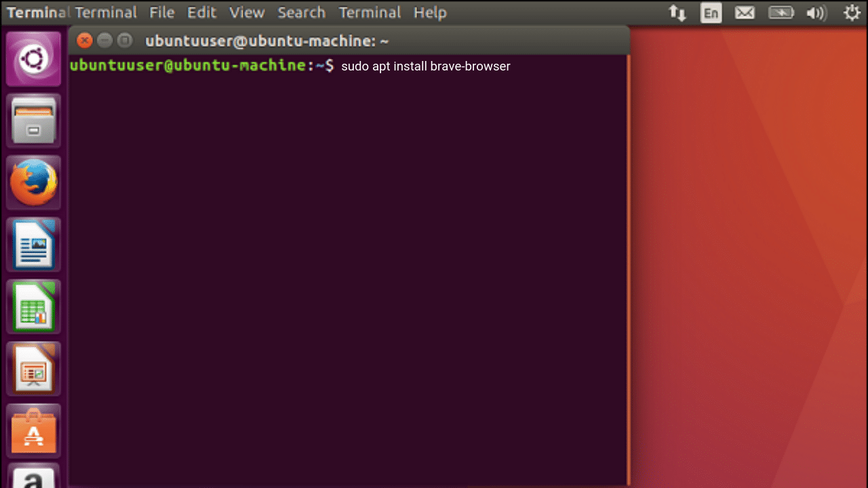Open the volume indicator menu

pos(816,12)
